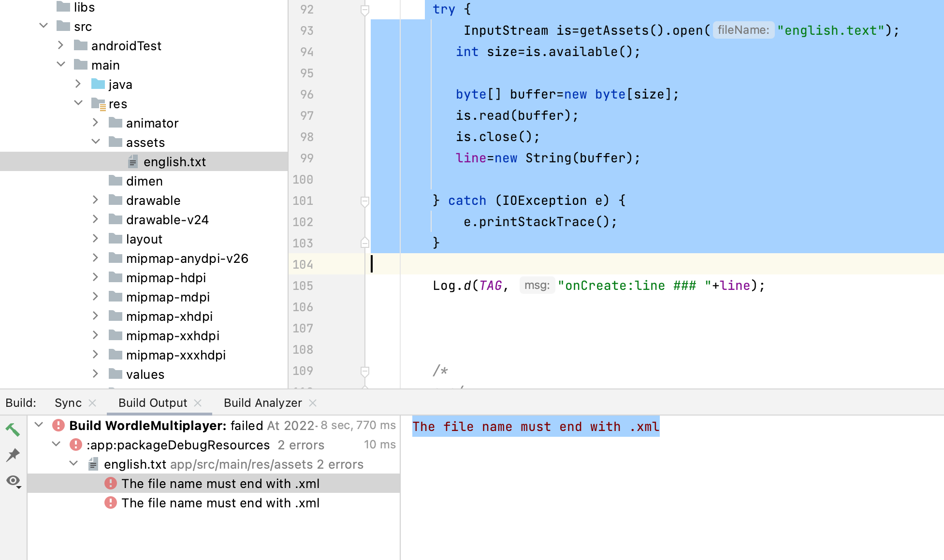Expand the mipmap-xxhdpi folder

point(95,335)
